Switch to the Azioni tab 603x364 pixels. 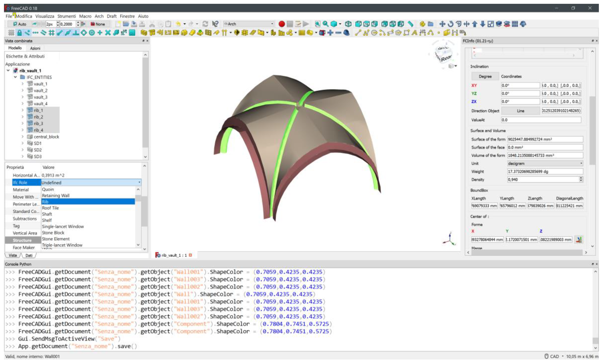35,48
